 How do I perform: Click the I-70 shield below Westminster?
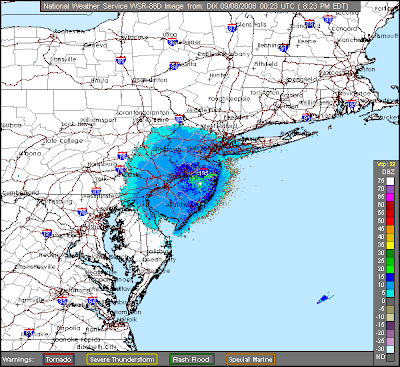click(82, 212)
